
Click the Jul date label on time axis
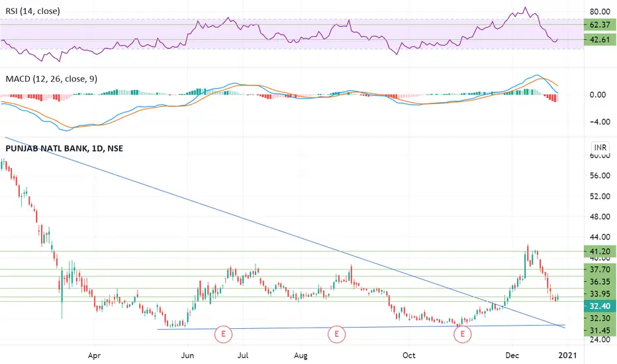click(x=243, y=355)
